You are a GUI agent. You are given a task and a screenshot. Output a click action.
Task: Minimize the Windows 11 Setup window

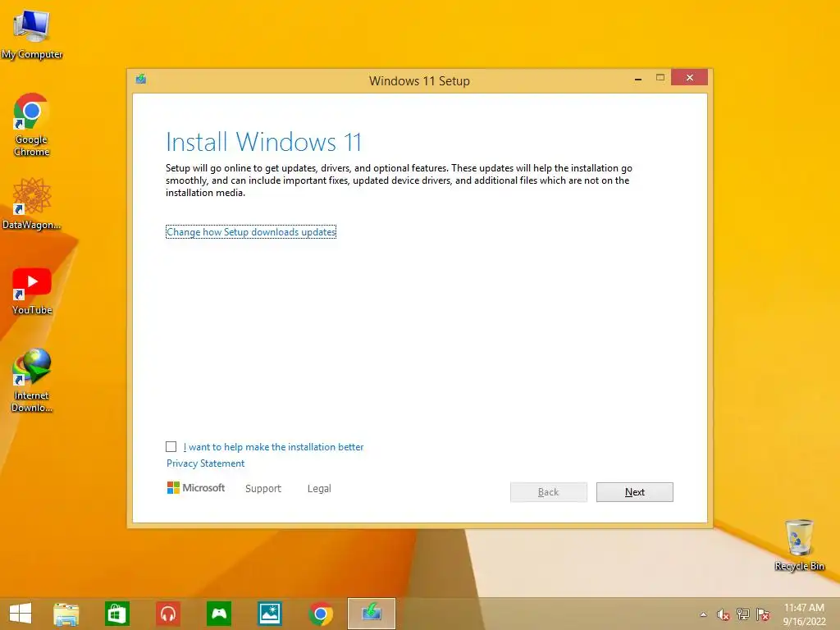[x=638, y=78]
